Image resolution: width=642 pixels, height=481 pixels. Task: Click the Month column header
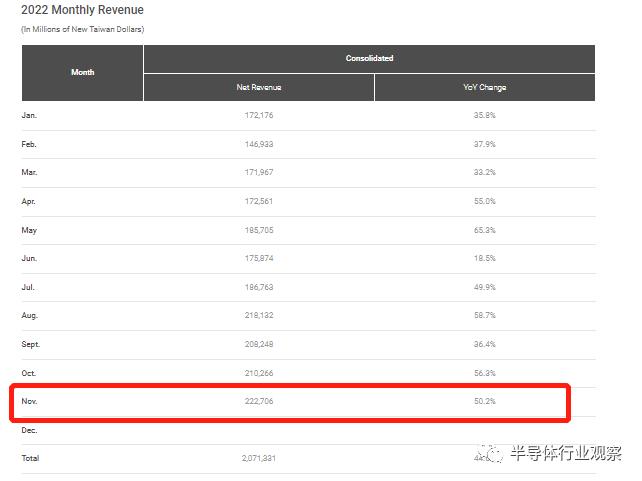click(83, 73)
